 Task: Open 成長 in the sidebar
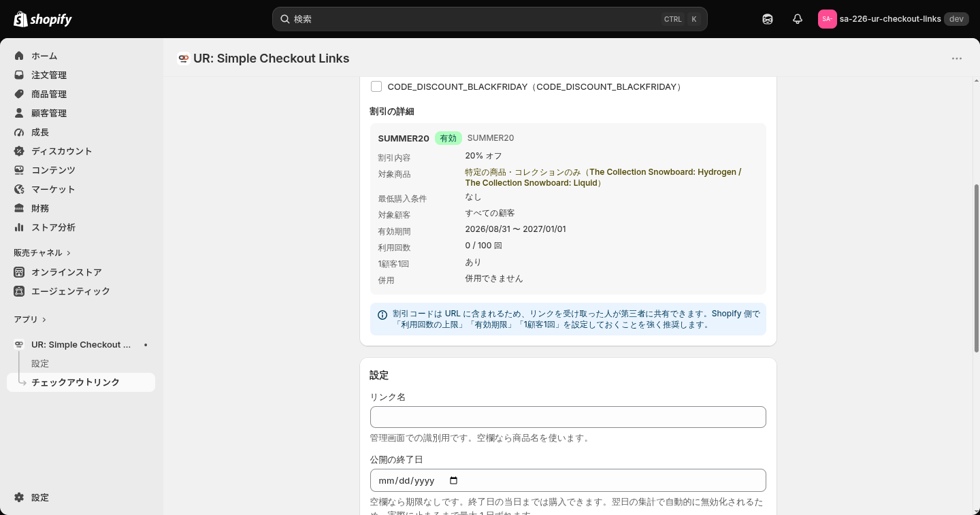click(x=81, y=132)
